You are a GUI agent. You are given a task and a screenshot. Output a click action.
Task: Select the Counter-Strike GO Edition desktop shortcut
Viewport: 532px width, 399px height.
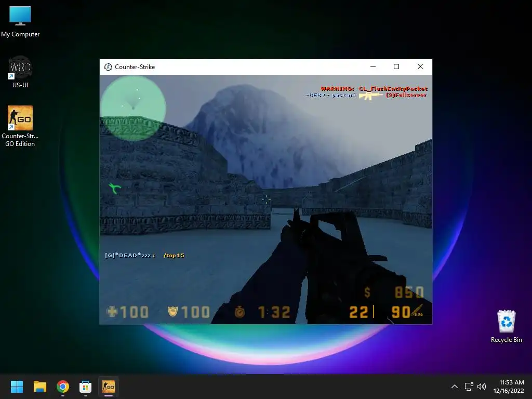coord(20,126)
